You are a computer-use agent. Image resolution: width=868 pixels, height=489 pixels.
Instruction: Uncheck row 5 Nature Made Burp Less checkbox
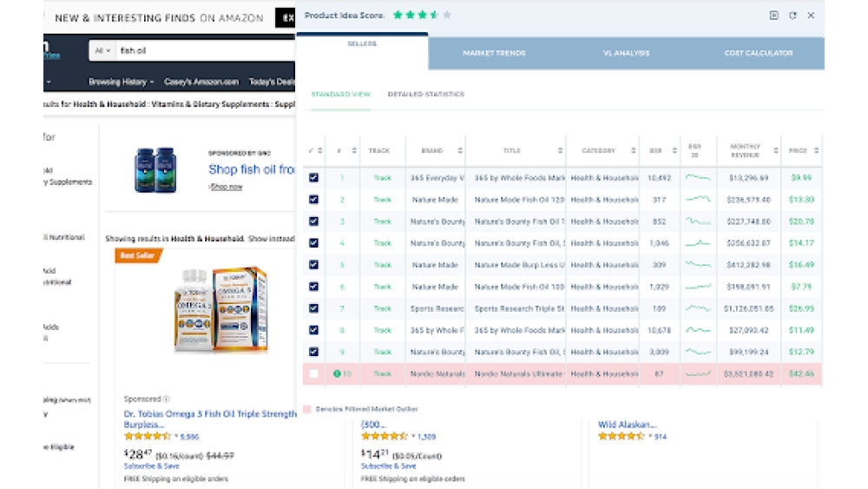point(314,265)
